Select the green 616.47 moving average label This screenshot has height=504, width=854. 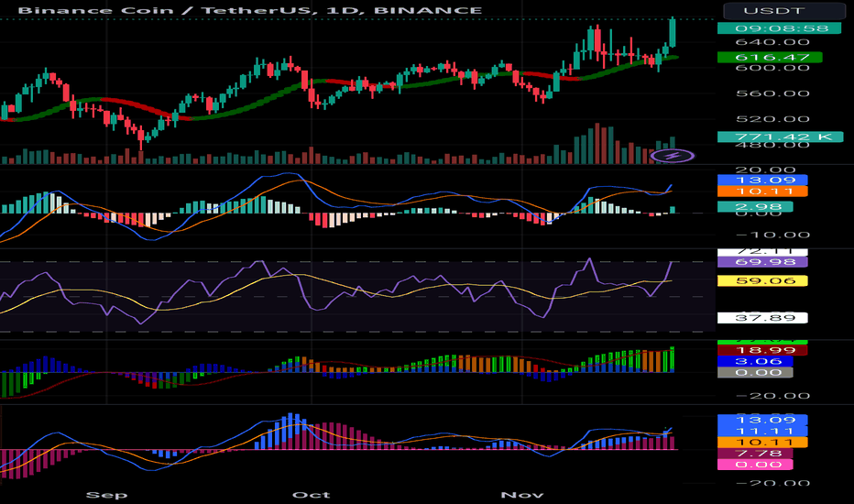click(770, 57)
